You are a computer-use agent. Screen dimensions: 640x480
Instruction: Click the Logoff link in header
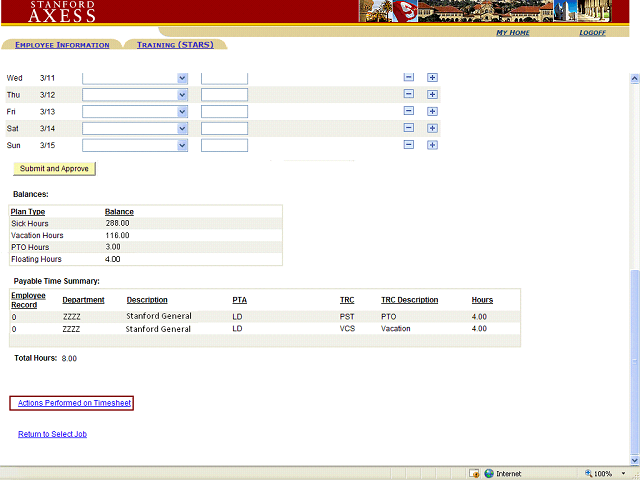click(x=592, y=33)
